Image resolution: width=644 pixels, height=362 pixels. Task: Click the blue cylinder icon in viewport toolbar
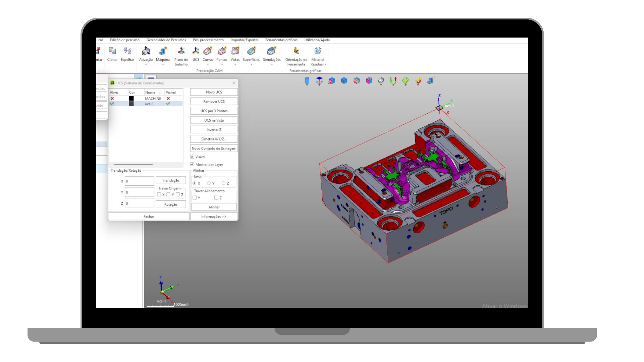(x=307, y=80)
